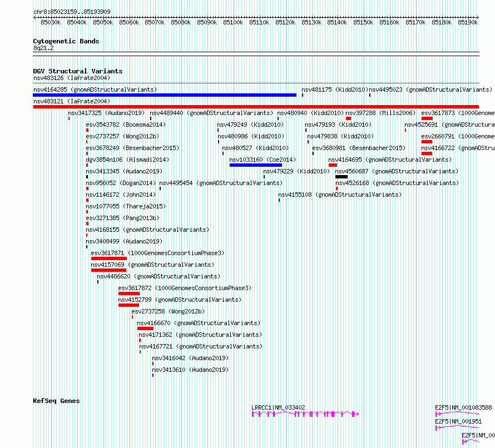Click the Cytogenetic Bands track title
495x448 pixels.
pos(66,41)
